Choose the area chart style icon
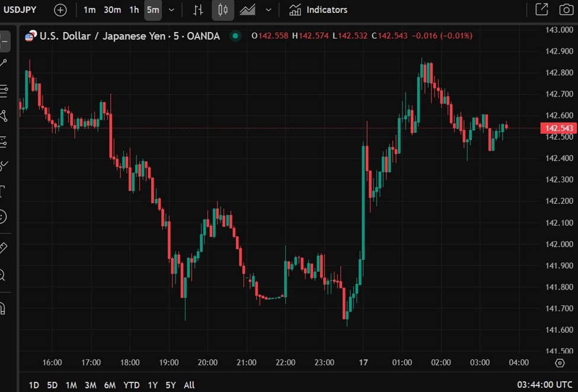This screenshot has height=392, width=578. 248,10
